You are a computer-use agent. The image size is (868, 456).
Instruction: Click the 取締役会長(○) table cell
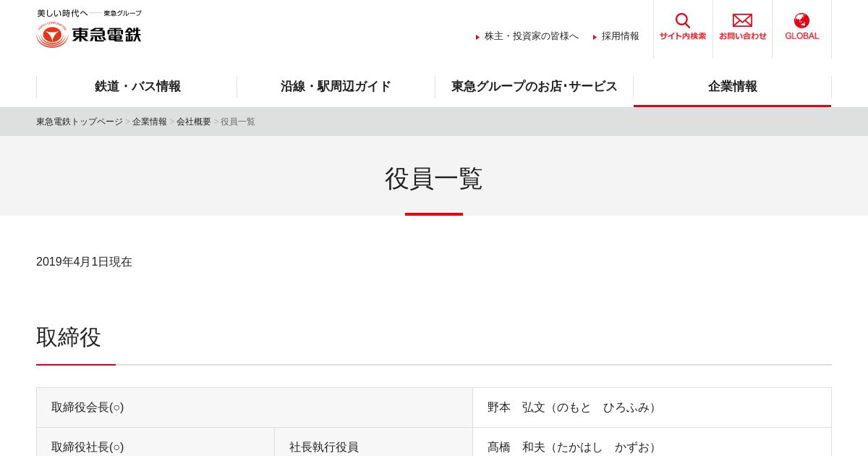pyautogui.click(x=255, y=408)
